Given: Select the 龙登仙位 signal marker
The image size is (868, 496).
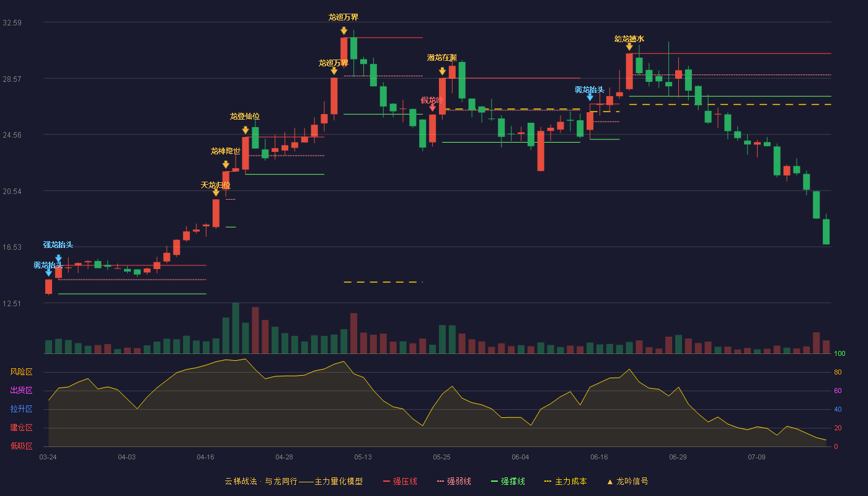Looking at the screenshot, I should coord(245,117).
